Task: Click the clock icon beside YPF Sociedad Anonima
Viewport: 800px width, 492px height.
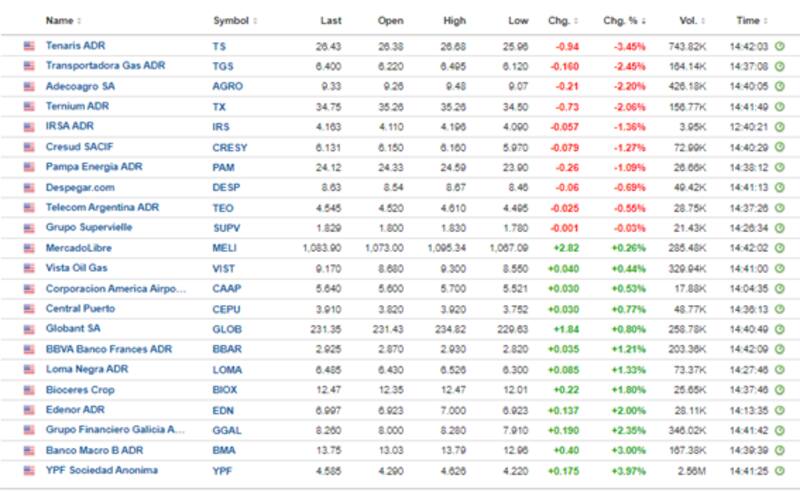Action: tap(780, 470)
